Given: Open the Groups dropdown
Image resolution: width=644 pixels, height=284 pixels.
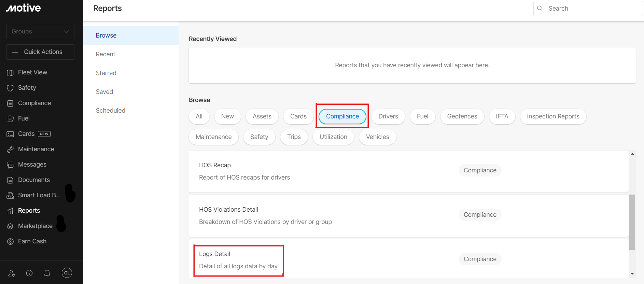Looking at the screenshot, I should pos(40,31).
